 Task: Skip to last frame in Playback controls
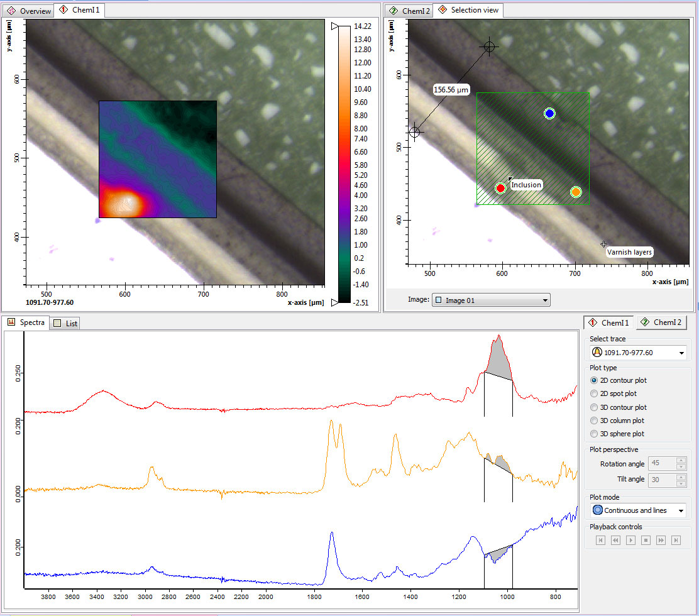[x=676, y=540]
